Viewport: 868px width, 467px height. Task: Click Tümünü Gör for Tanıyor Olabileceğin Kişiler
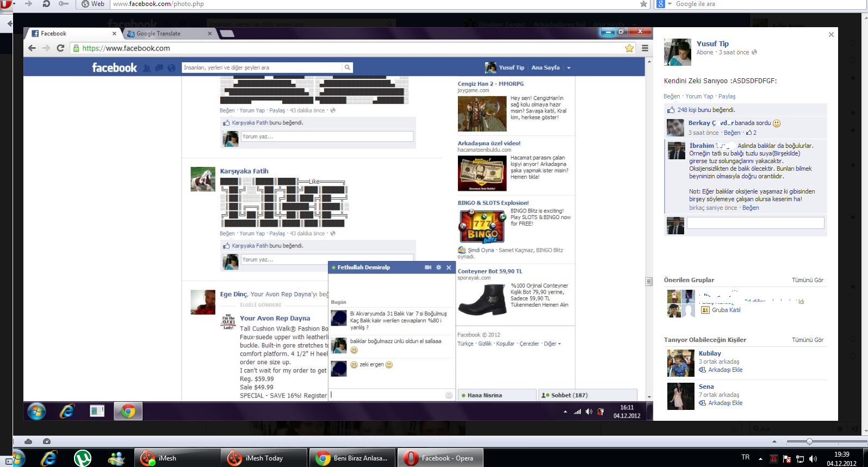[808, 340]
